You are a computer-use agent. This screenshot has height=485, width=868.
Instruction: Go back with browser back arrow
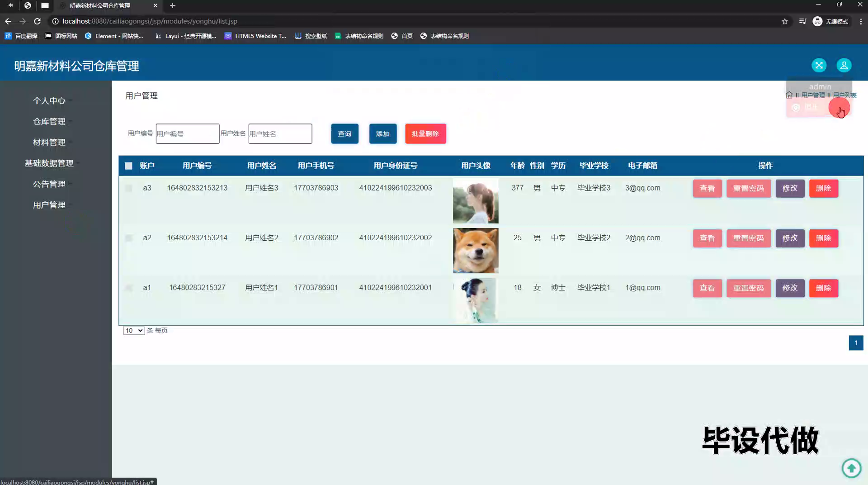point(8,21)
